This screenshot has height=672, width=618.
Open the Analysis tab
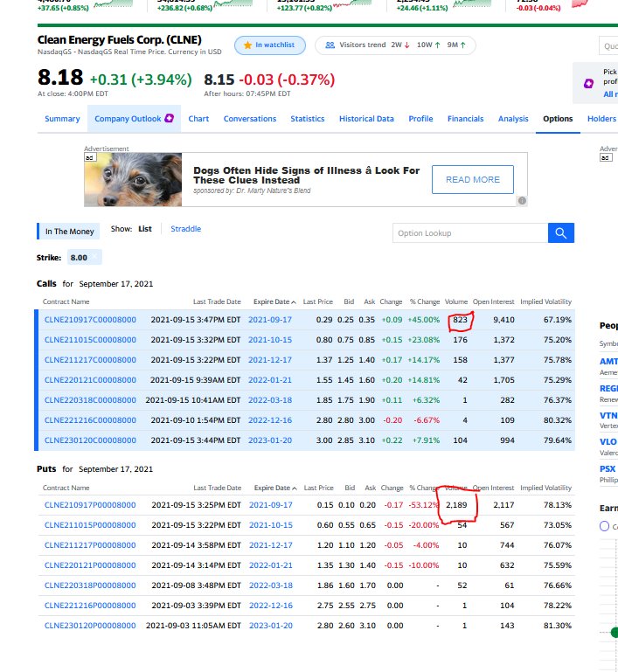513,119
